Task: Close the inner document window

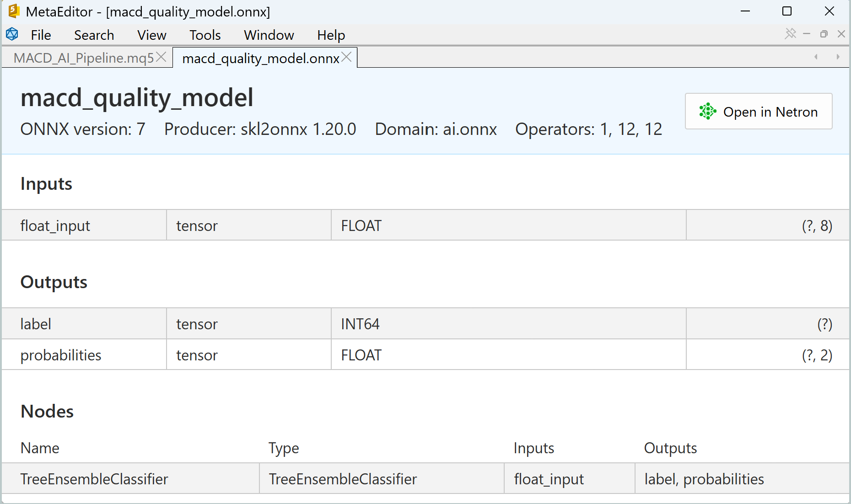Action: click(841, 34)
